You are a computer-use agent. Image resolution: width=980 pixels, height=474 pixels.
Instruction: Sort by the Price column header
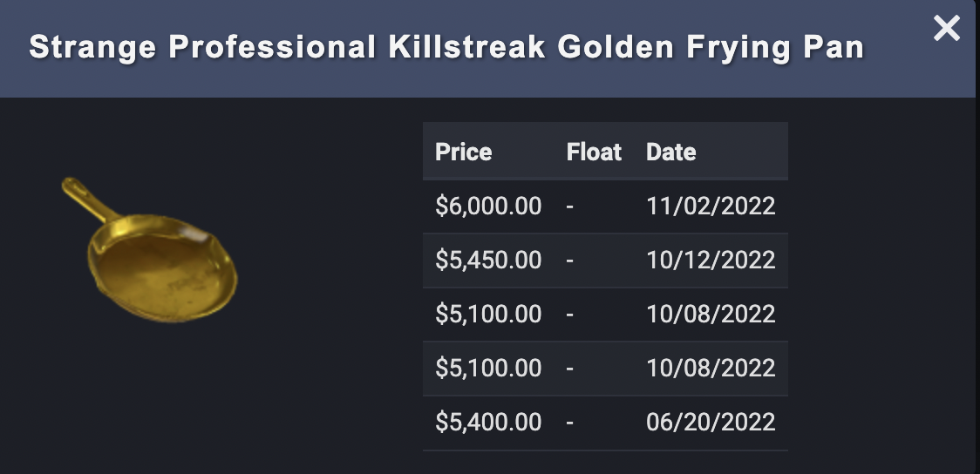(464, 152)
